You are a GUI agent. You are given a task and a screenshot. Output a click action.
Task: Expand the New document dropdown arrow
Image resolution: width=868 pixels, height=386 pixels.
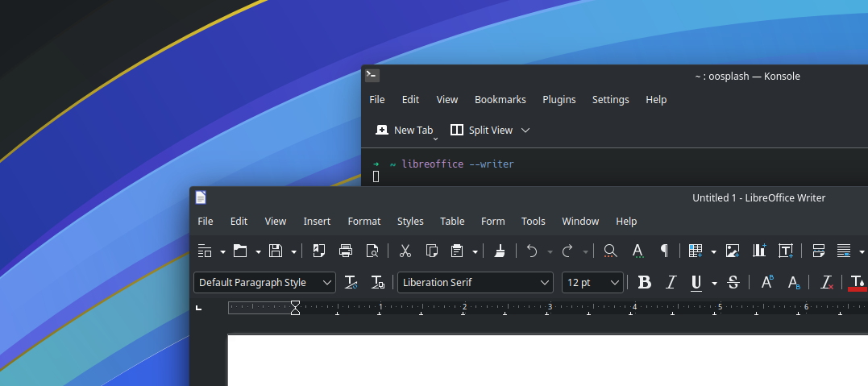click(x=222, y=252)
